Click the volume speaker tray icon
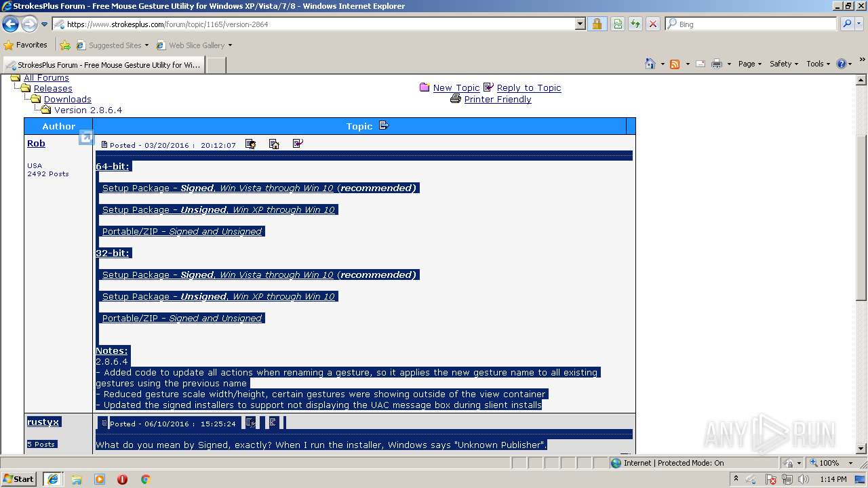The image size is (868, 488). point(804,479)
